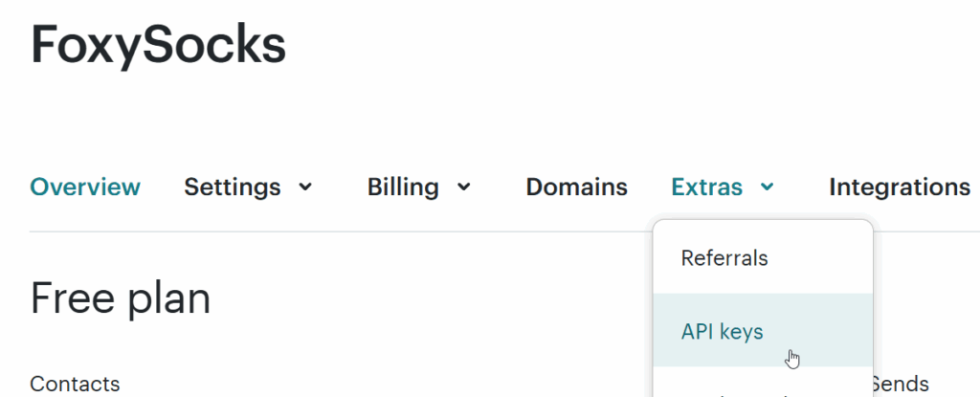Open the Billing tab label

pyautogui.click(x=403, y=187)
